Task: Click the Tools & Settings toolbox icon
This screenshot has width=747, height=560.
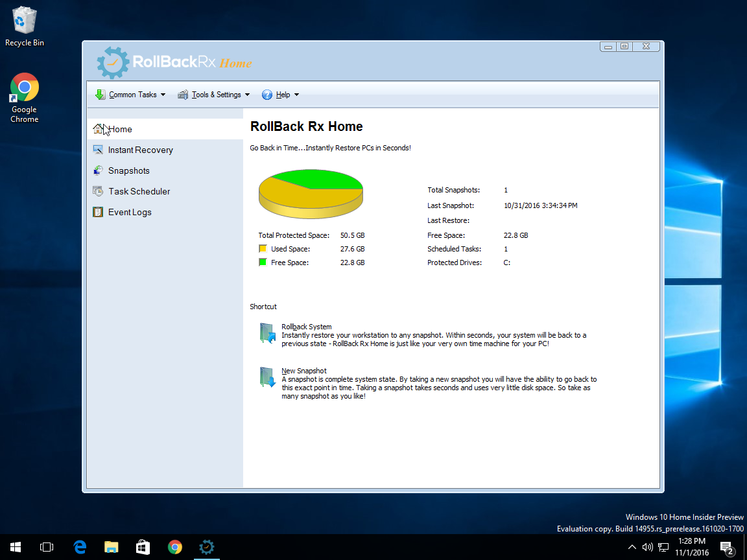Action: [183, 95]
